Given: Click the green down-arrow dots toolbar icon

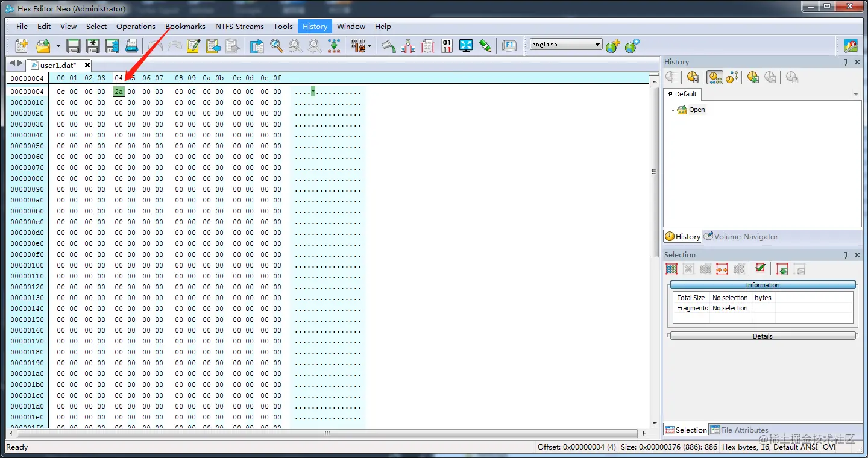Looking at the screenshot, I should [334, 46].
